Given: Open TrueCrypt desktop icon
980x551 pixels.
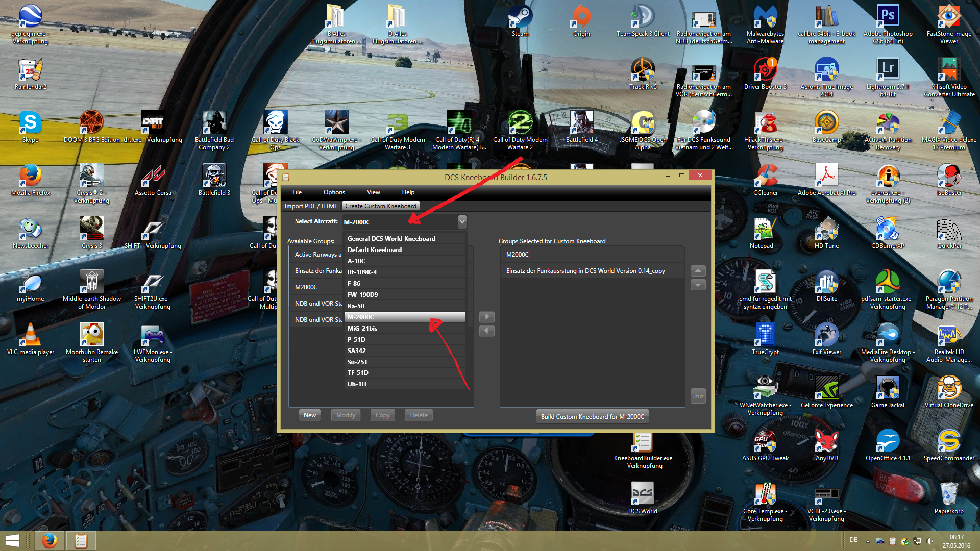Looking at the screenshot, I should click(x=765, y=339).
